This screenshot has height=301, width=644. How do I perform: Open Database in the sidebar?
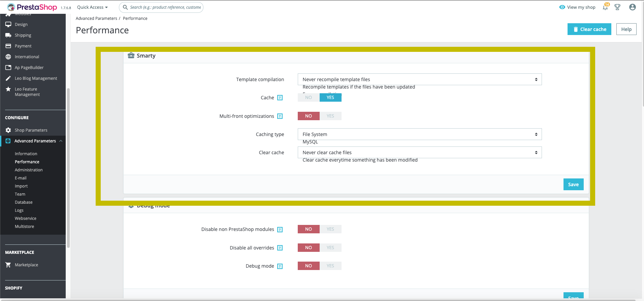click(24, 202)
